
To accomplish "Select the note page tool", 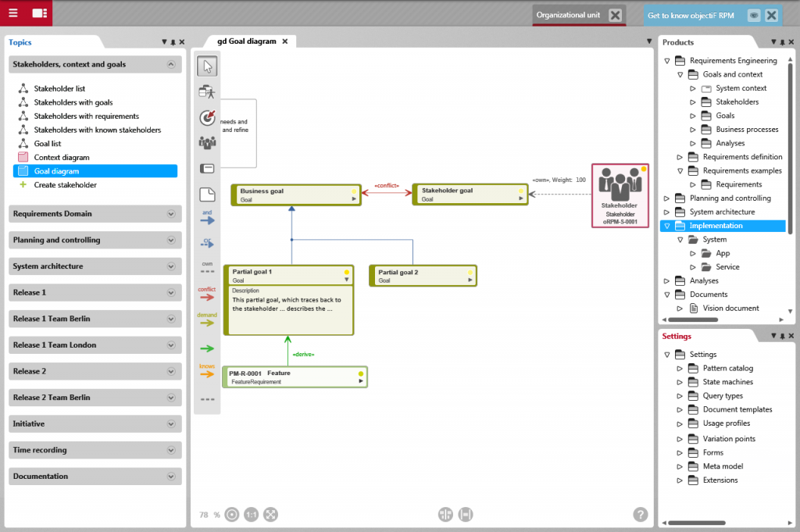I will (x=207, y=195).
